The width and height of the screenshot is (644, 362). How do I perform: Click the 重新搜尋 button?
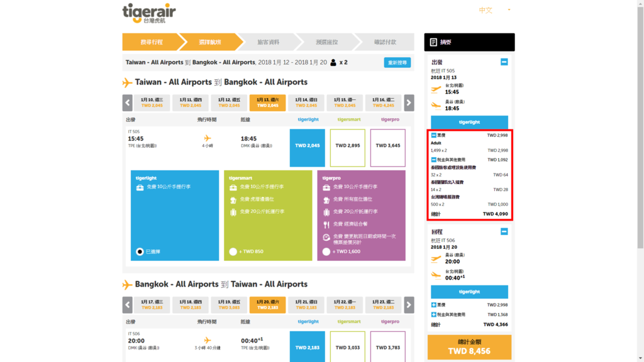coord(397,62)
